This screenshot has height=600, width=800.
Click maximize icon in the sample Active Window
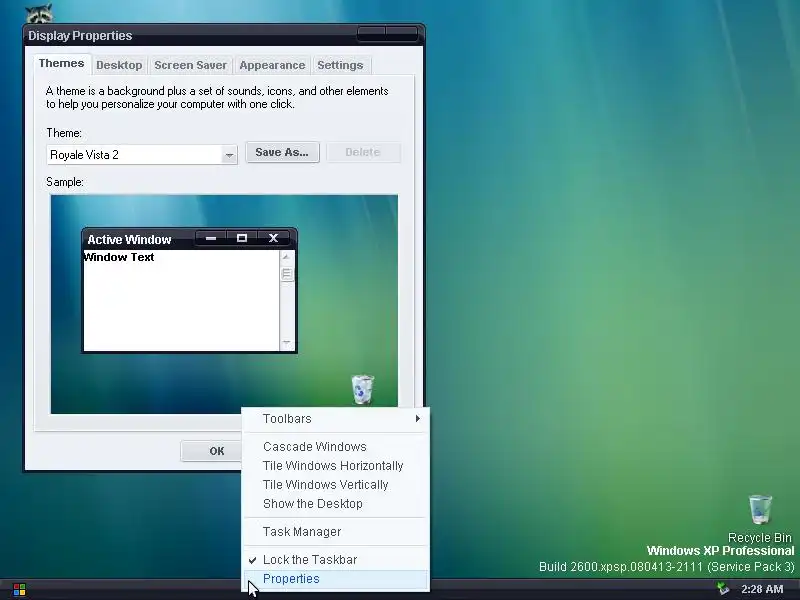pyautogui.click(x=242, y=238)
